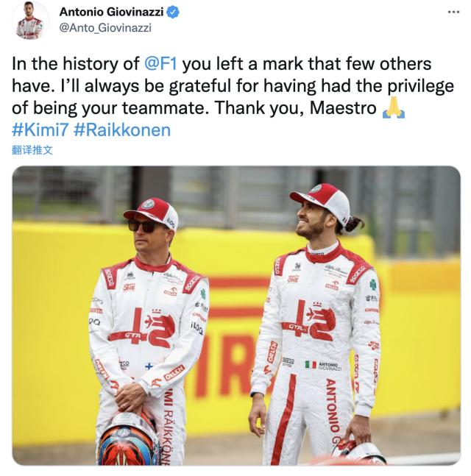Open the attached photo of two drivers
471x476 pixels.
coord(236,316)
